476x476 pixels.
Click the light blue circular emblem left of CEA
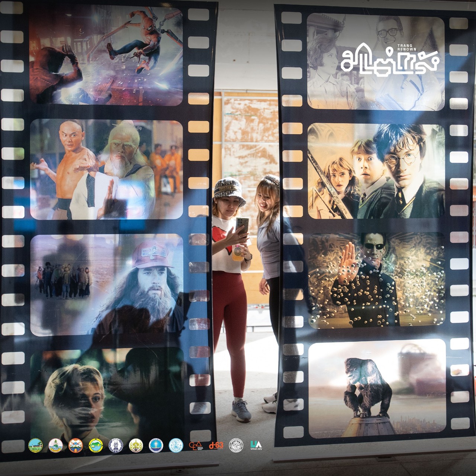176,445
